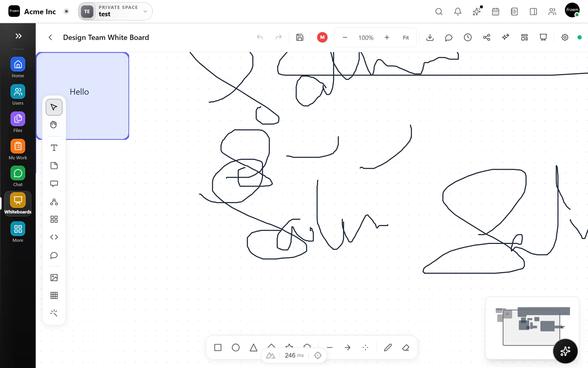Choose the circle shape
Viewport: 588px width, 368px height.
pos(236,347)
